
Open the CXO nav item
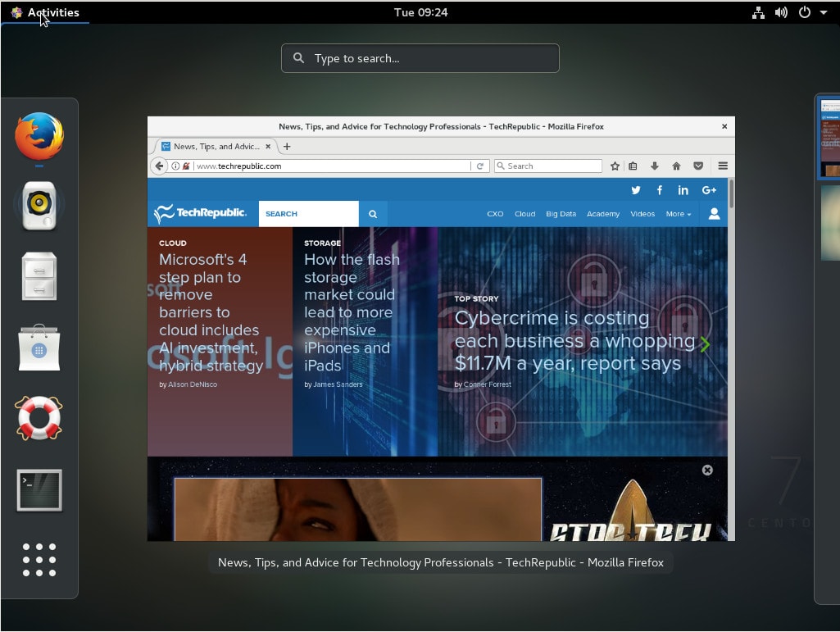495,214
